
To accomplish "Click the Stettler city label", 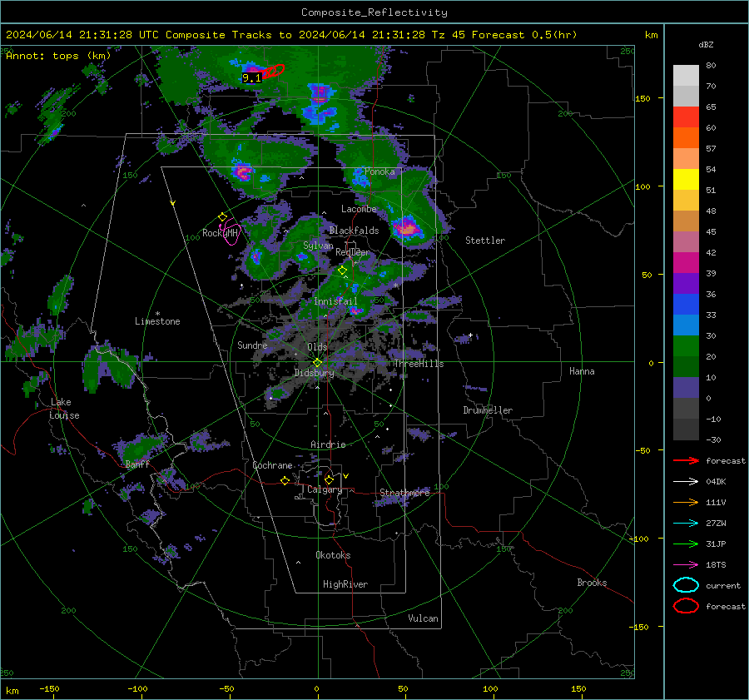I will point(485,241).
